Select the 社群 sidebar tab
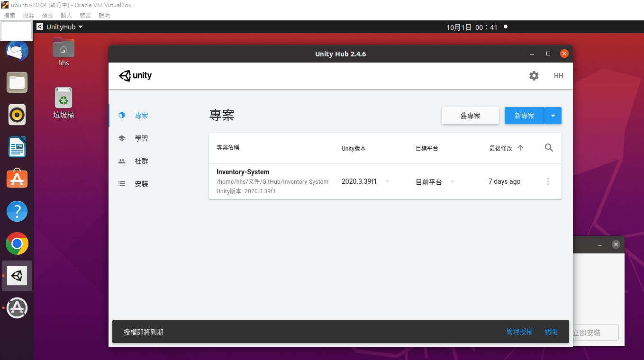This screenshot has width=644, height=360. [x=141, y=161]
